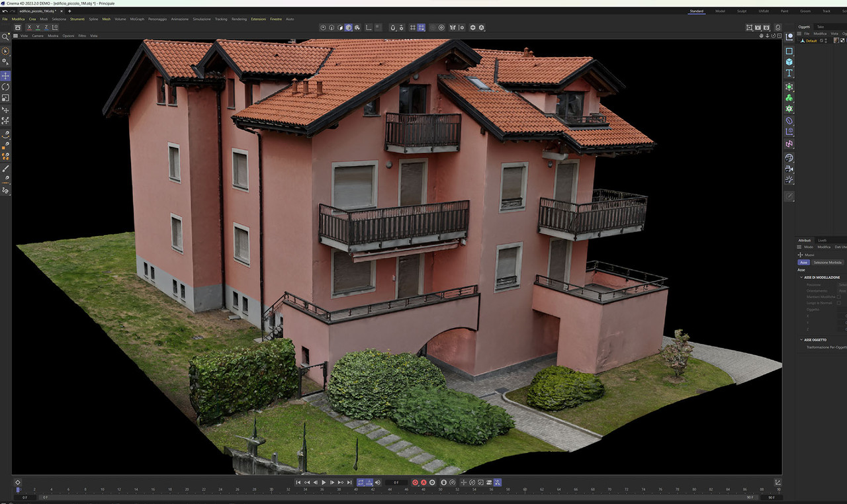Toggle Z axis lock
Screen dimensions: 847x504
point(46,27)
